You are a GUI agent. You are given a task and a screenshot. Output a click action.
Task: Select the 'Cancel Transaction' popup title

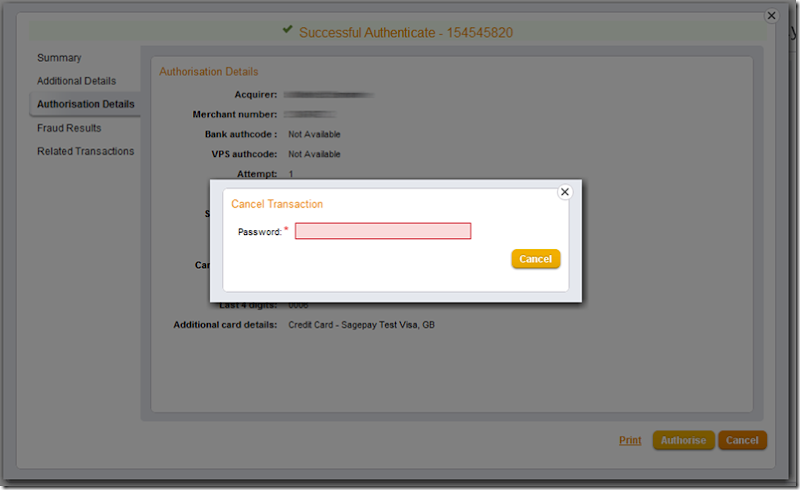coord(277,204)
